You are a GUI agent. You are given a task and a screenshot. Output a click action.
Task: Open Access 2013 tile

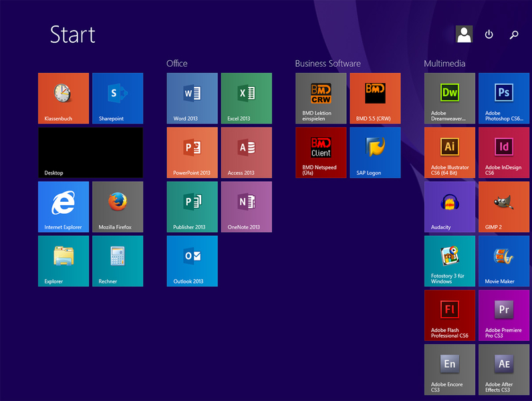247,152
